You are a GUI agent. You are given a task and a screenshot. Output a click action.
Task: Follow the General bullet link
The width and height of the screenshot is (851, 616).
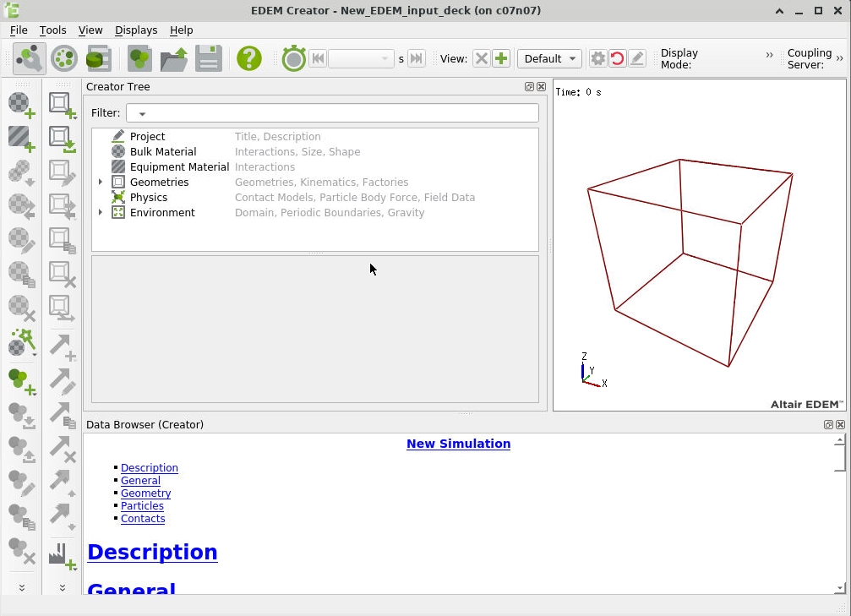pyautogui.click(x=140, y=480)
